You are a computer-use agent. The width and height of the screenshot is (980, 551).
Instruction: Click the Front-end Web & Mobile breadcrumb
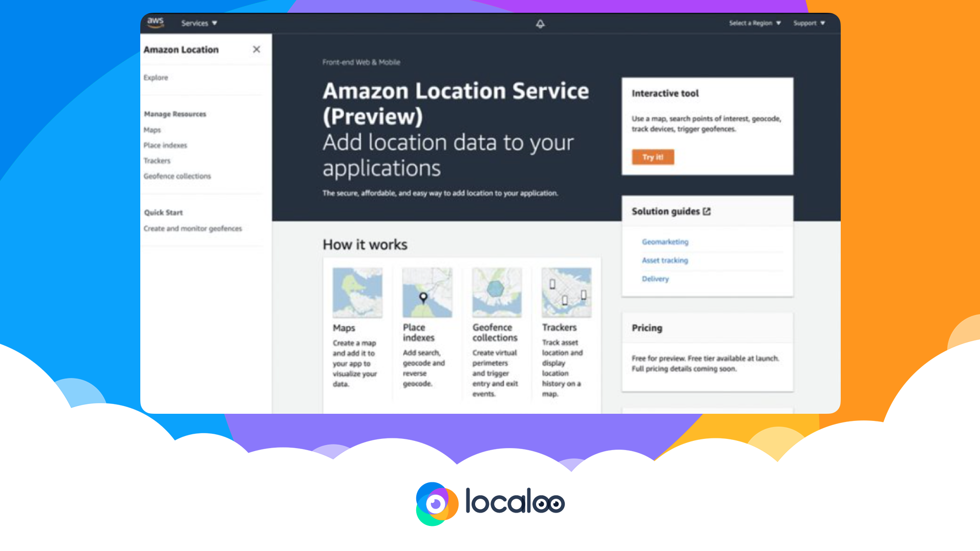click(x=361, y=62)
